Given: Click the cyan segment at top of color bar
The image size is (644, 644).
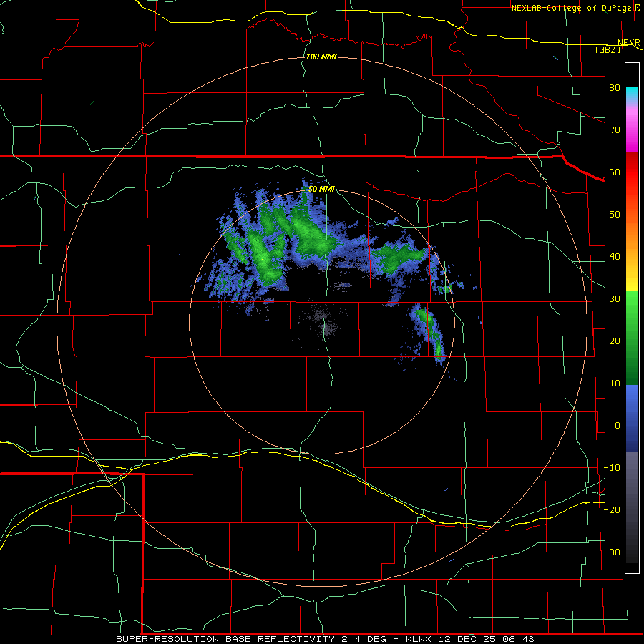Looking at the screenshot, I should (632, 94).
